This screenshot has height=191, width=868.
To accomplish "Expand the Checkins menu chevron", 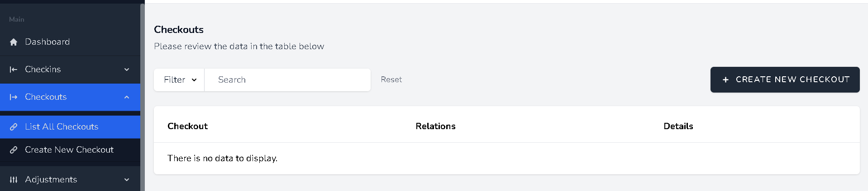I will point(127,70).
